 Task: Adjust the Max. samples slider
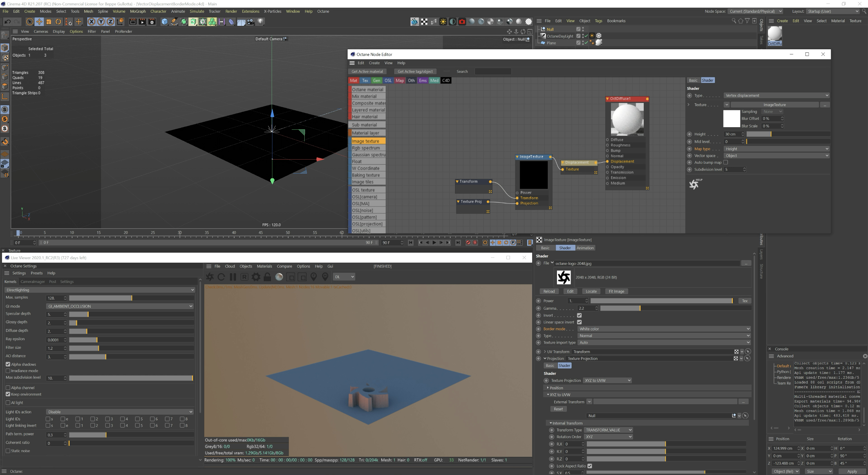coord(132,298)
